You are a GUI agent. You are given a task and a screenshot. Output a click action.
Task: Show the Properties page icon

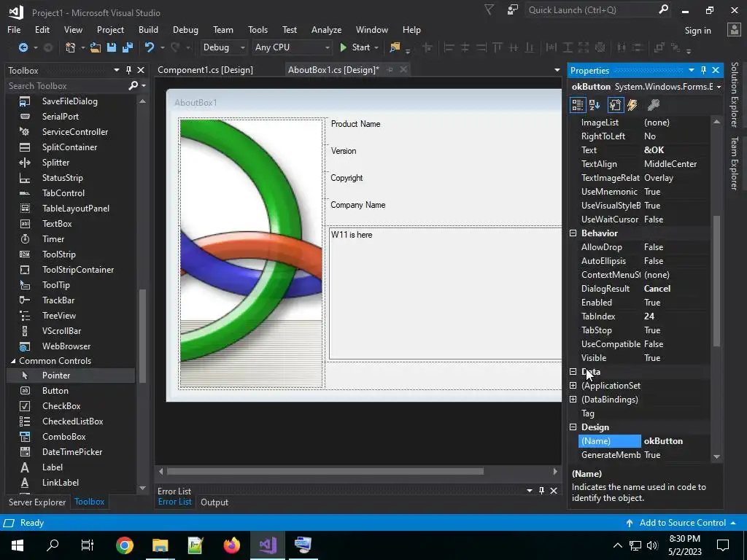tap(615, 105)
